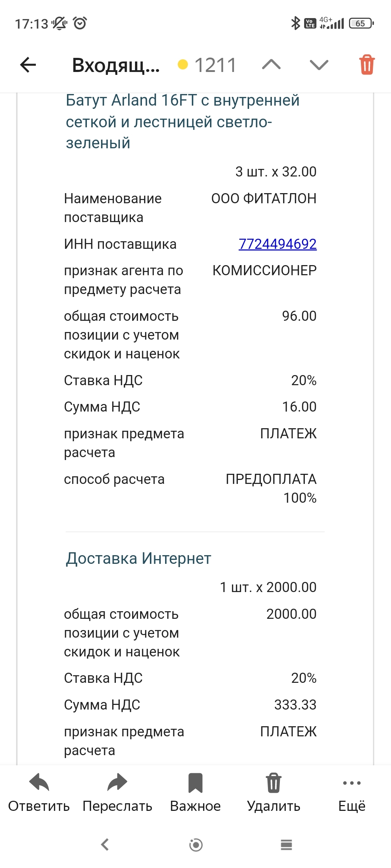Tap the Доставка Интернет item heading
The height and width of the screenshot is (868, 391).
coord(138,558)
